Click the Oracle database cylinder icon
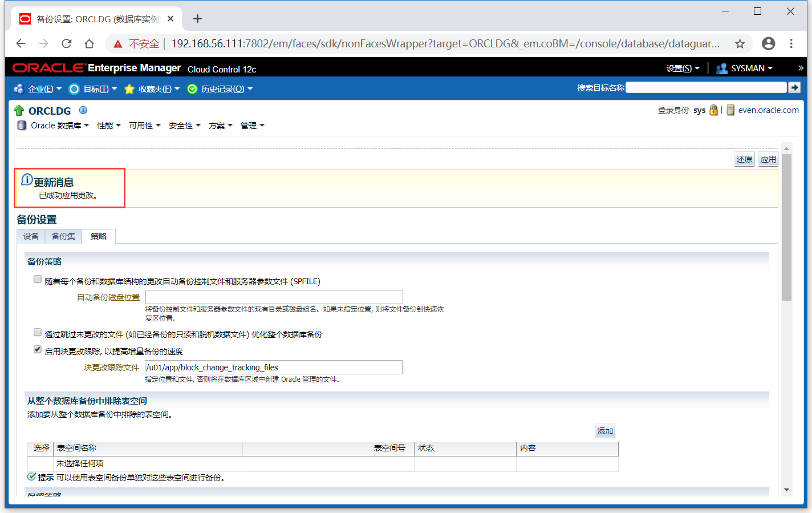The height and width of the screenshot is (513, 812). [x=22, y=126]
